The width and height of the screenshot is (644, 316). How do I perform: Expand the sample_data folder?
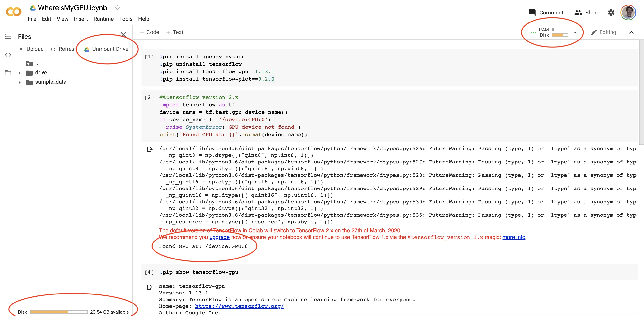20,82
